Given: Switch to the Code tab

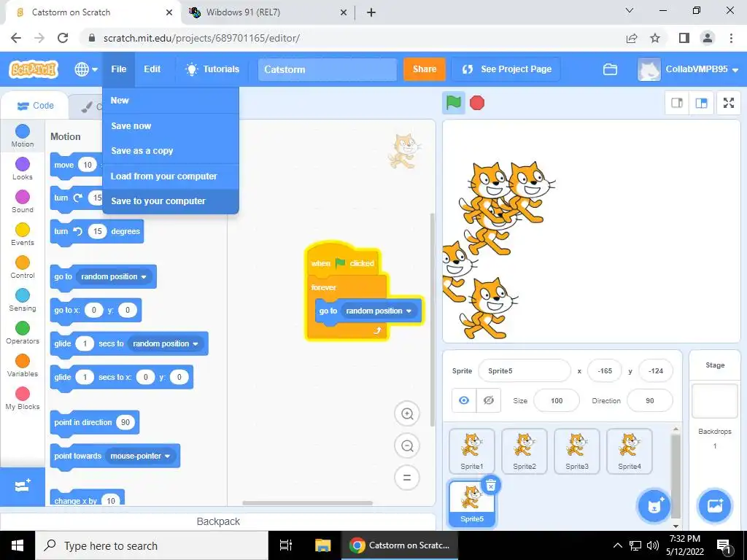Looking at the screenshot, I should point(35,106).
